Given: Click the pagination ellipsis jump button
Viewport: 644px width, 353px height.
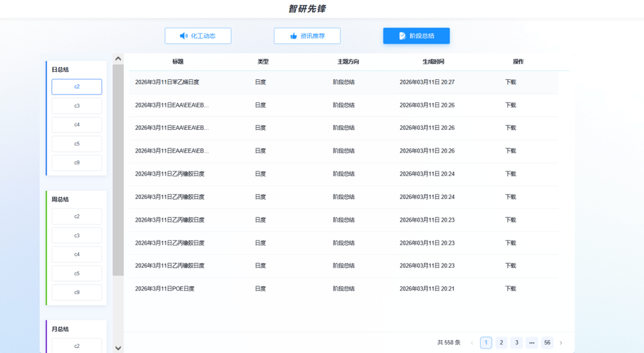Looking at the screenshot, I should pos(532,343).
